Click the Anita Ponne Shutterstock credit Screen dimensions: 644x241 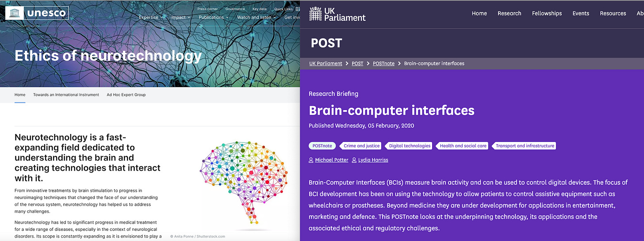[198, 237]
